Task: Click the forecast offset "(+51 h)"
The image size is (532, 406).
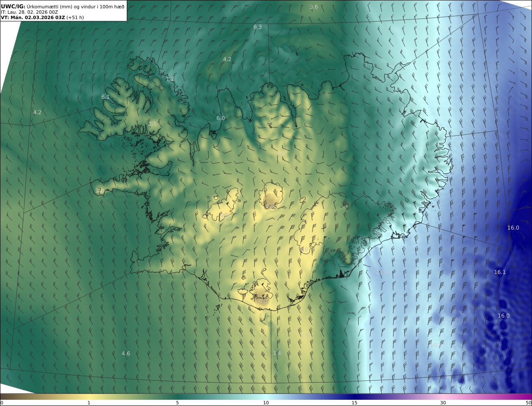Action: click(x=75, y=18)
